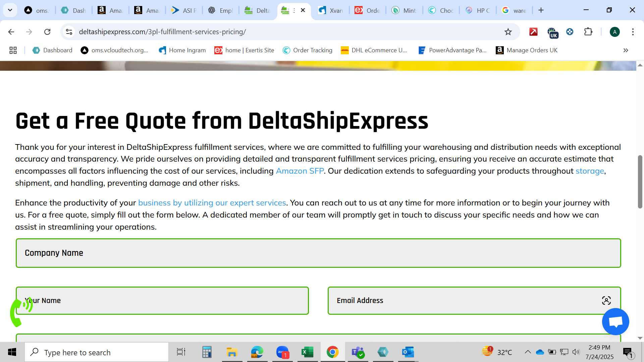Click the Email Address input field
This screenshot has width=644, height=362.
click(x=474, y=301)
